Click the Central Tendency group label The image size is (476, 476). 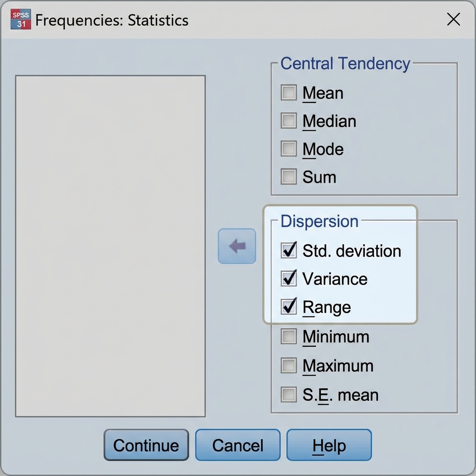point(345,64)
